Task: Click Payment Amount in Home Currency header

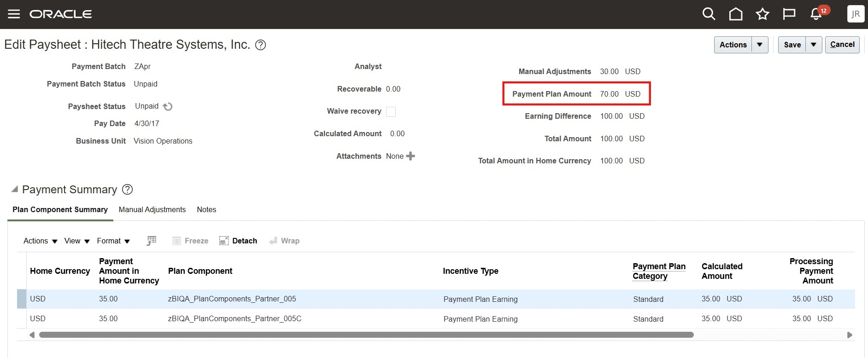Action: (x=129, y=271)
